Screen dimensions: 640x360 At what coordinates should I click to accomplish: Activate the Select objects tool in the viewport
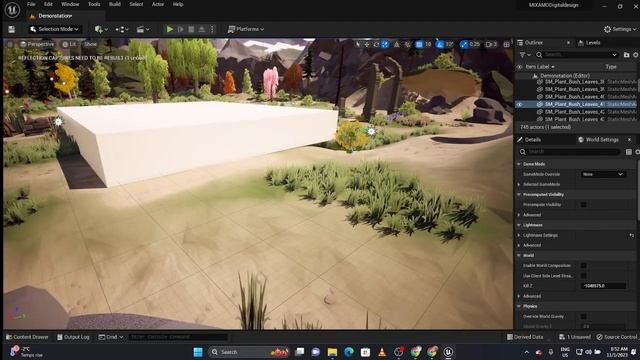[x=358, y=44]
